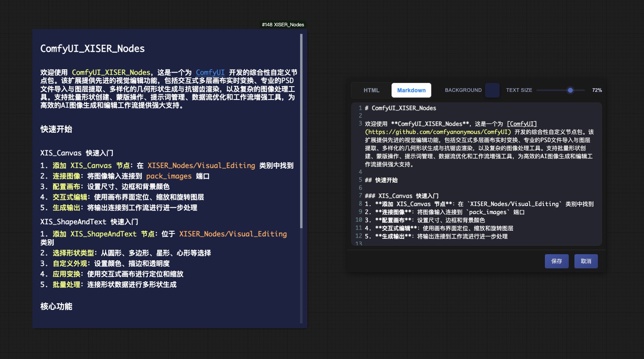The height and width of the screenshot is (359, 644).
Task: Click the 核心功能 heading in preview
Action: coord(56,306)
